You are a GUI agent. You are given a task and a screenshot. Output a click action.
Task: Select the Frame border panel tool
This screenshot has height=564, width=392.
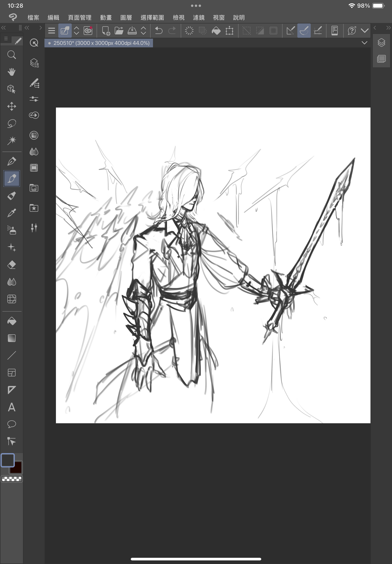point(11,373)
